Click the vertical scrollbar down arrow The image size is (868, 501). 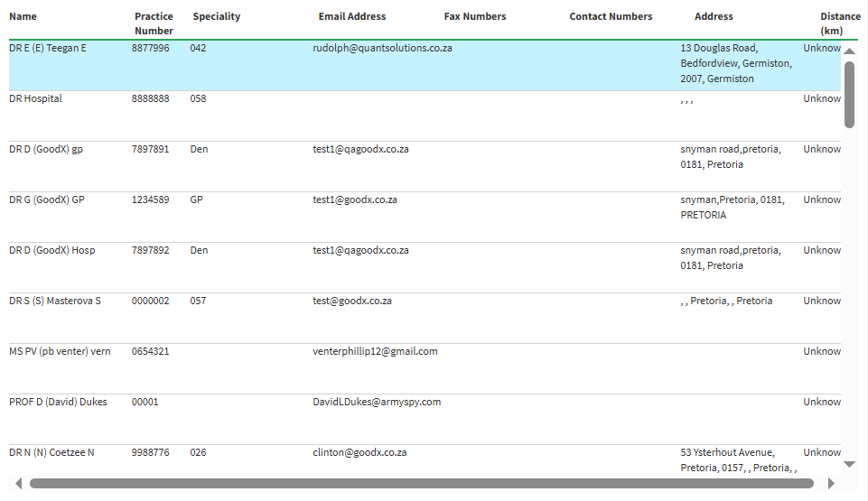pyautogui.click(x=849, y=464)
